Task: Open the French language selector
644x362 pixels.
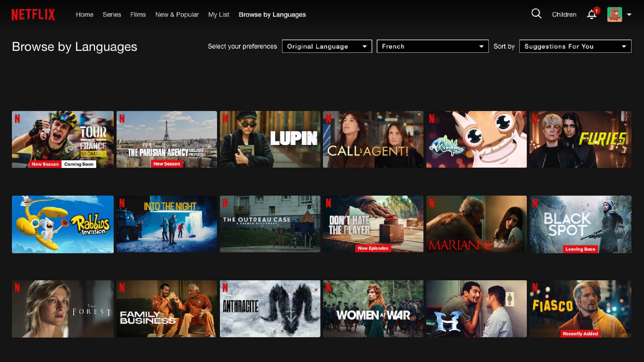Action: click(x=432, y=46)
